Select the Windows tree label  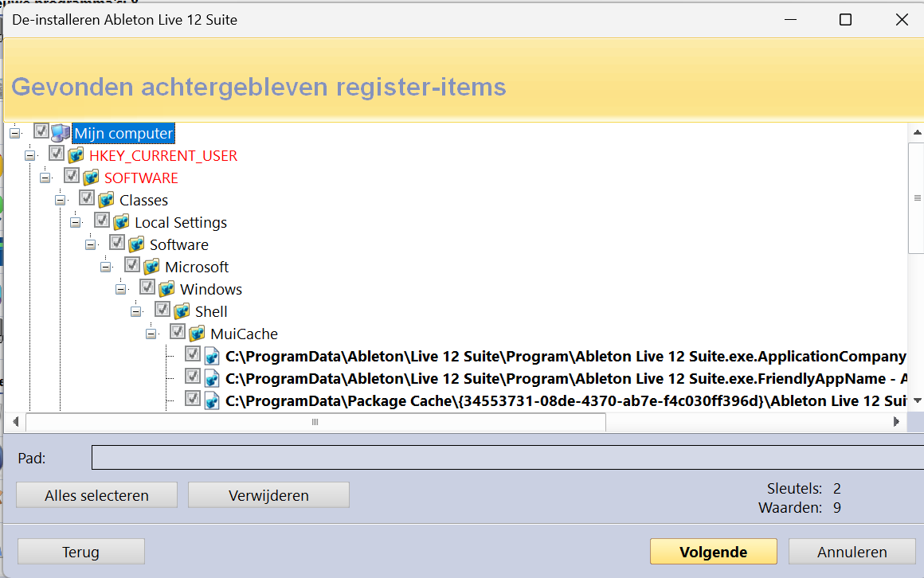(211, 289)
